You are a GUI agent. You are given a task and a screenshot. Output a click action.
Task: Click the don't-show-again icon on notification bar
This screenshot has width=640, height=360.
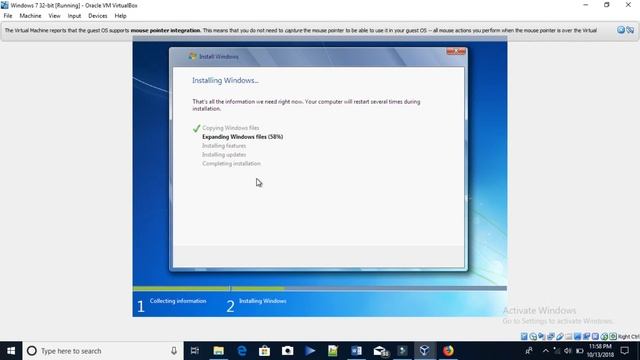point(630,30)
